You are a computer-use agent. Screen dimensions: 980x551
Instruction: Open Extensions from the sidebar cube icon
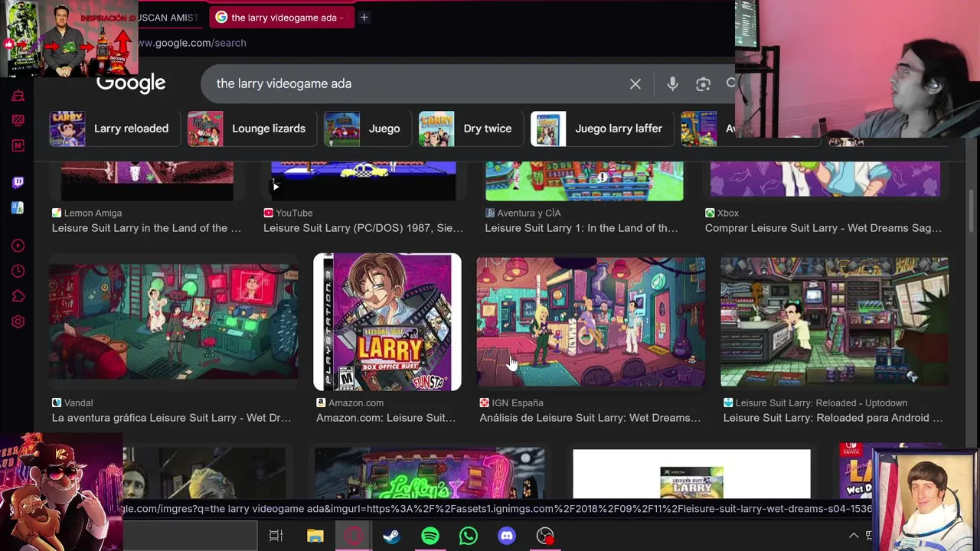[x=18, y=296]
